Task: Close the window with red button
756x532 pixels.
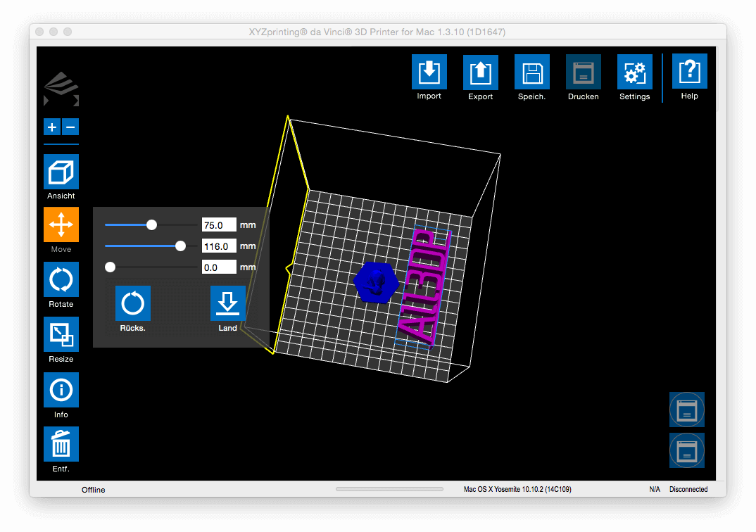Action: pos(39,32)
